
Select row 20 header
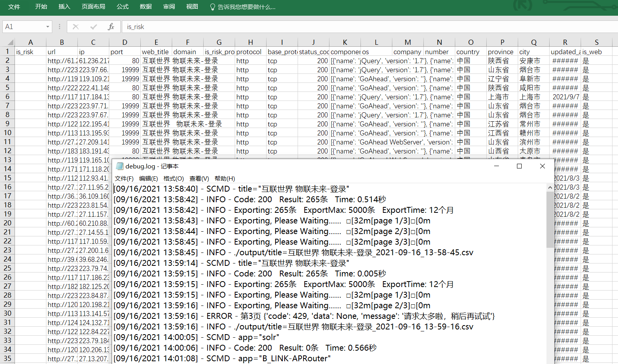[x=7, y=223]
